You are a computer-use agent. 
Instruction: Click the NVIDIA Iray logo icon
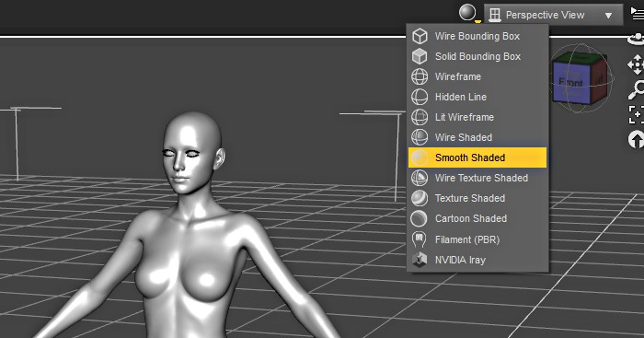coord(420,260)
